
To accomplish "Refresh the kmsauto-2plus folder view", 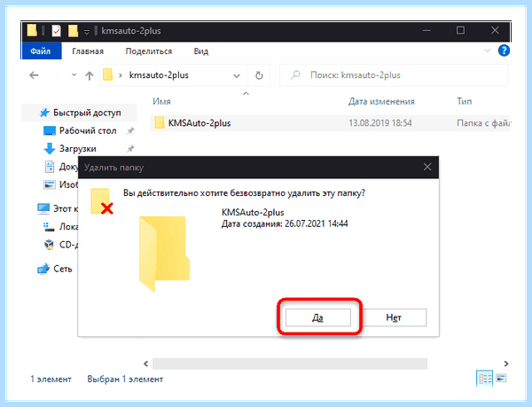I will click(x=259, y=75).
